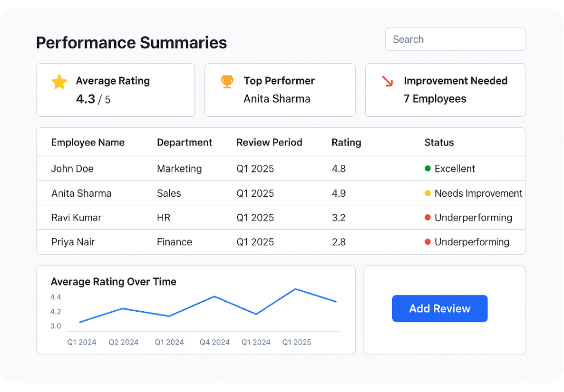Screen dimensions: 564x392
Task: Click the Q2 2024 chart axis label
Action: click(x=123, y=343)
